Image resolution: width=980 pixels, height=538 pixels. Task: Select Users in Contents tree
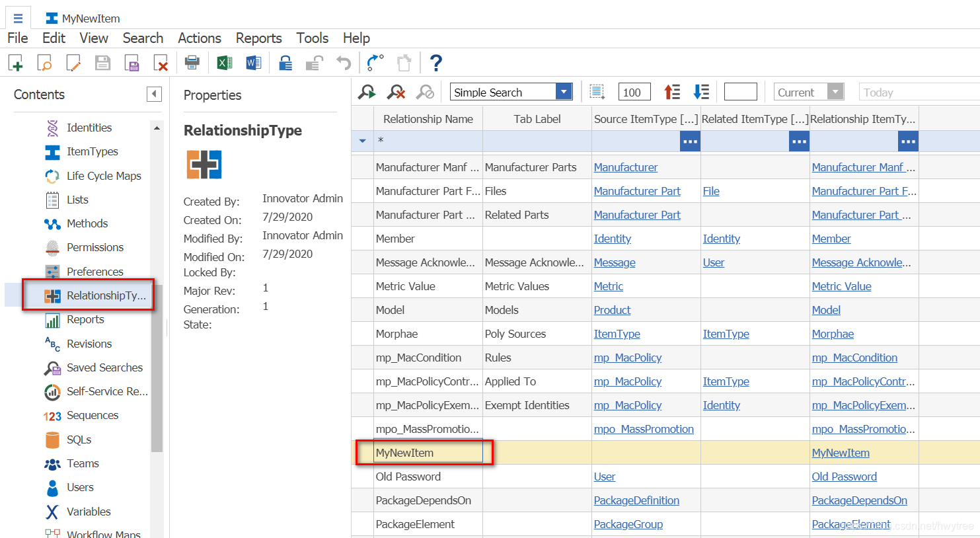(80, 487)
